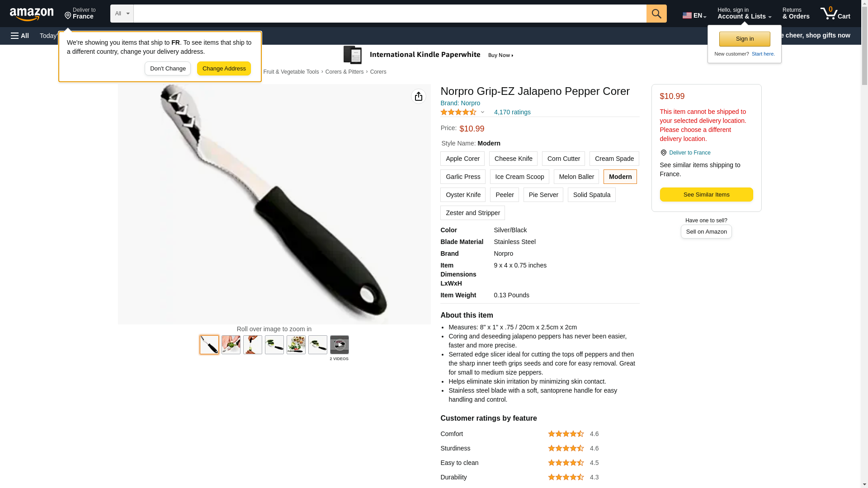
Task: Click the EN language flag selector
Action: tap(694, 15)
